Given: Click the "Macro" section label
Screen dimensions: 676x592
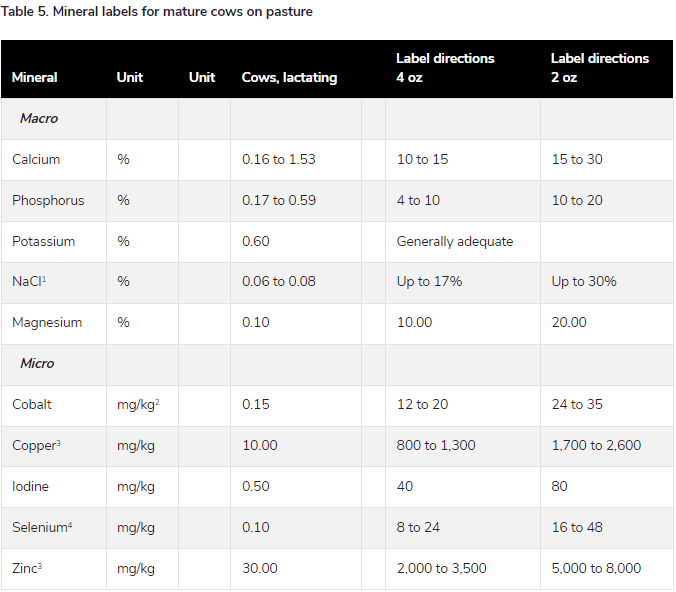Looking at the screenshot, I should click(39, 119).
